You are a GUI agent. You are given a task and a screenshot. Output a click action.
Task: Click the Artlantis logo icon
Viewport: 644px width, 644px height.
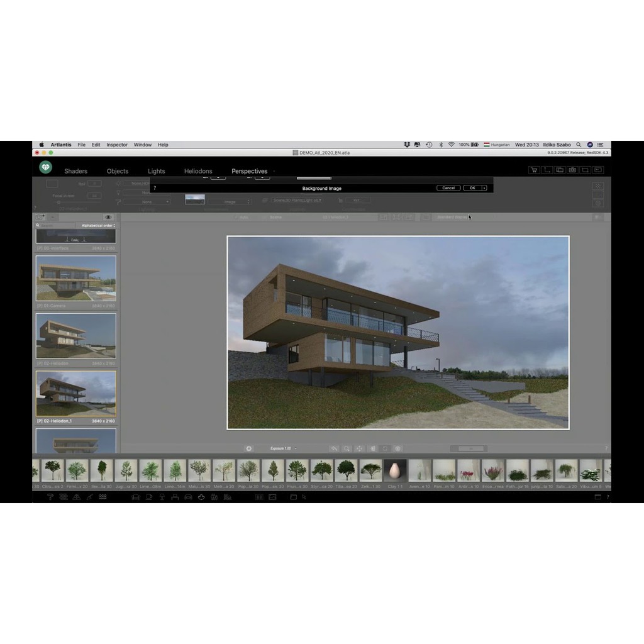45,167
